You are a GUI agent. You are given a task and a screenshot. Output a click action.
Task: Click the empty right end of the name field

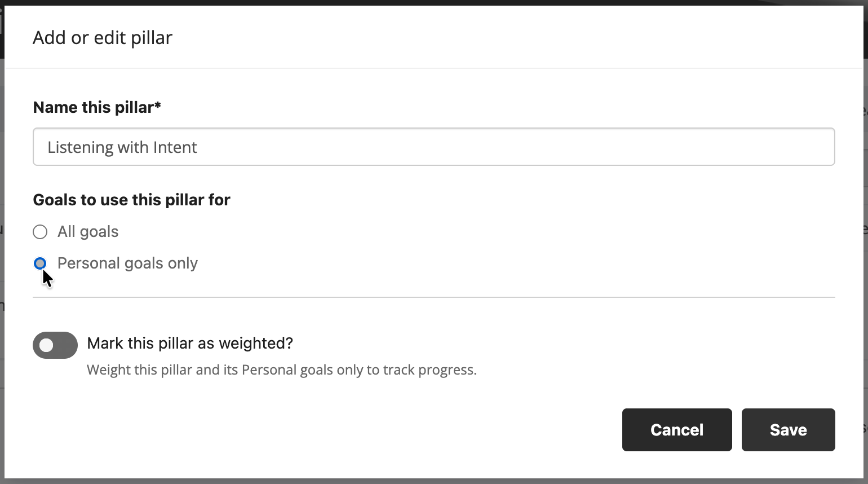[x=789, y=147]
